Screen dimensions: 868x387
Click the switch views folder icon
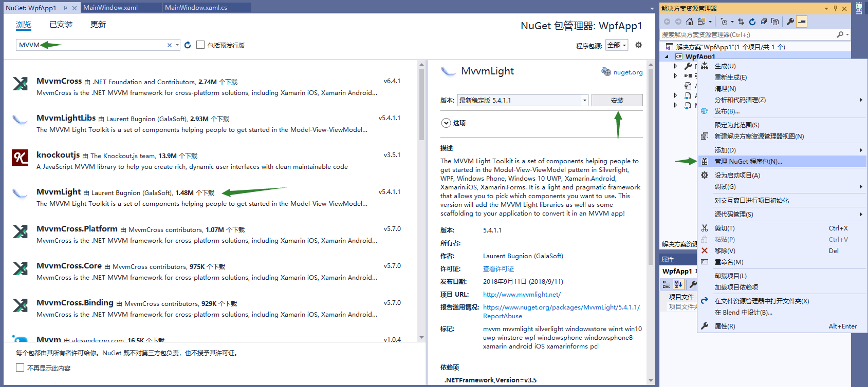pos(701,22)
